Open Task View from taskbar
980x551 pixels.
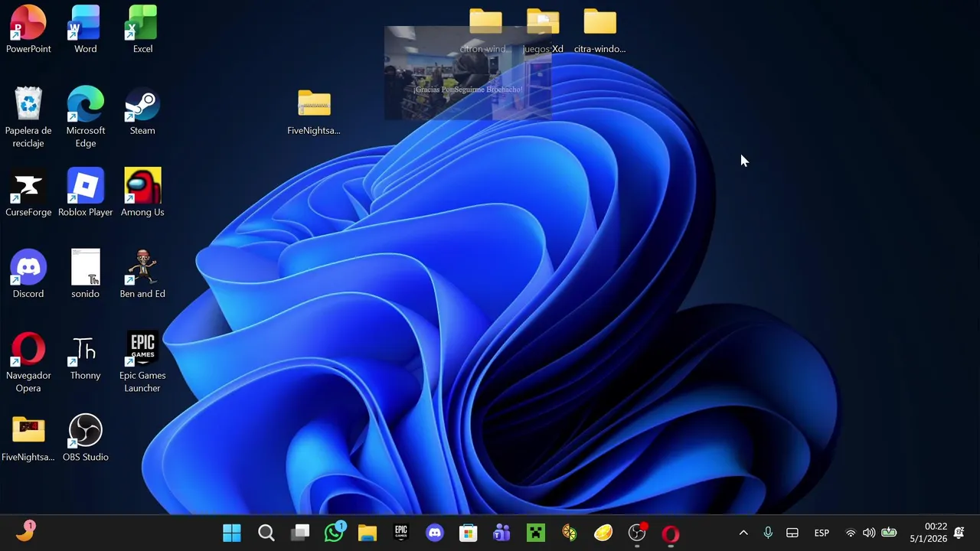coord(300,533)
